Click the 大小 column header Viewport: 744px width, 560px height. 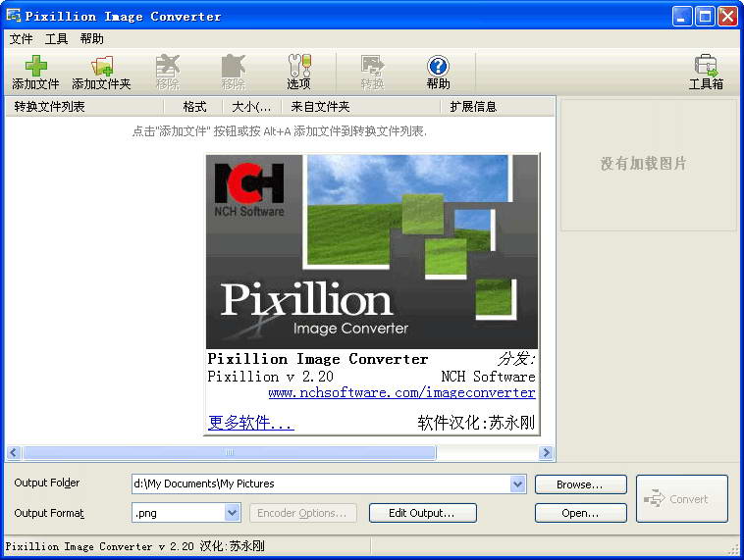pos(252,106)
